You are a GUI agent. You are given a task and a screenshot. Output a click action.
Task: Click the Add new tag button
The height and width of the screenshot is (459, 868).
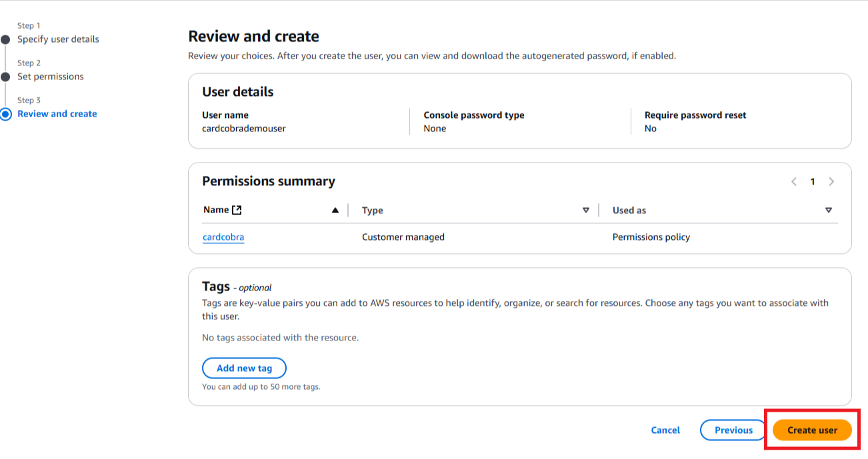(244, 368)
